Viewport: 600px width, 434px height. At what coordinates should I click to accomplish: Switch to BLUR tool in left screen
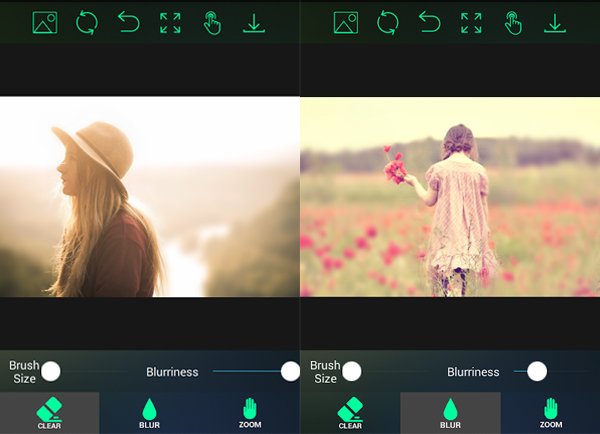(150, 413)
